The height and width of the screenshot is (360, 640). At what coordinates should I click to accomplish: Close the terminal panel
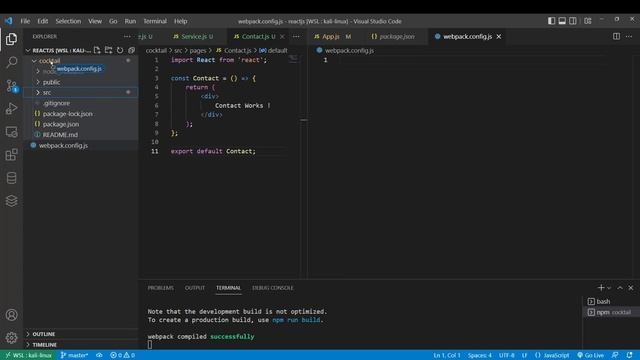[631, 288]
